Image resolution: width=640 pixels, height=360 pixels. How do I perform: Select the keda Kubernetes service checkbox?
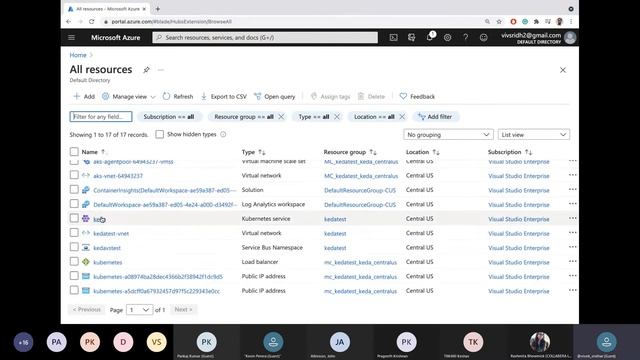(74, 218)
